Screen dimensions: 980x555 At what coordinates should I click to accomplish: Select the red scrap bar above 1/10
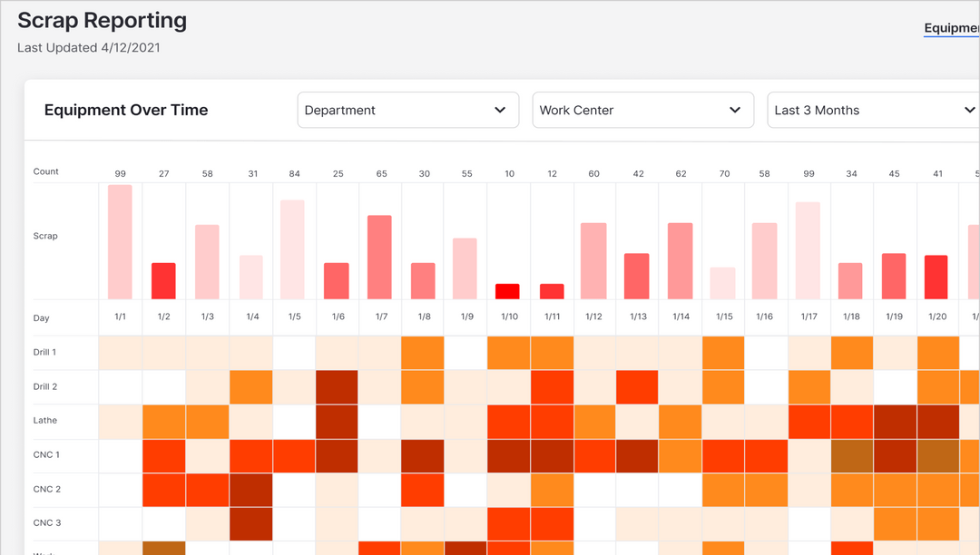[509, 291]
